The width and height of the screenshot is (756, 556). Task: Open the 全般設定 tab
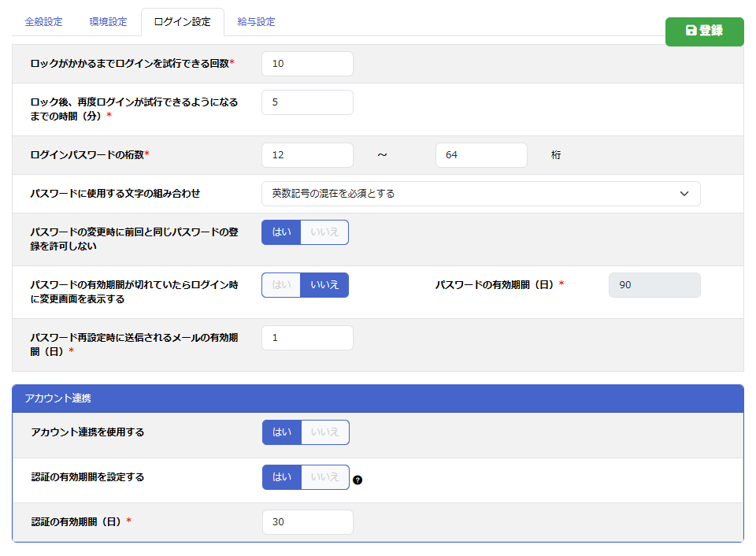click(43, 22)
